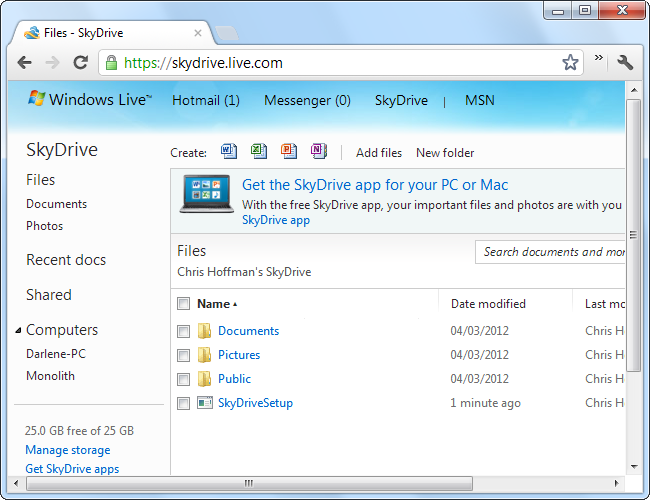This screenshot has height=500, width=650.
Task: Go back with browser back arrow
Action: point(25,63)
